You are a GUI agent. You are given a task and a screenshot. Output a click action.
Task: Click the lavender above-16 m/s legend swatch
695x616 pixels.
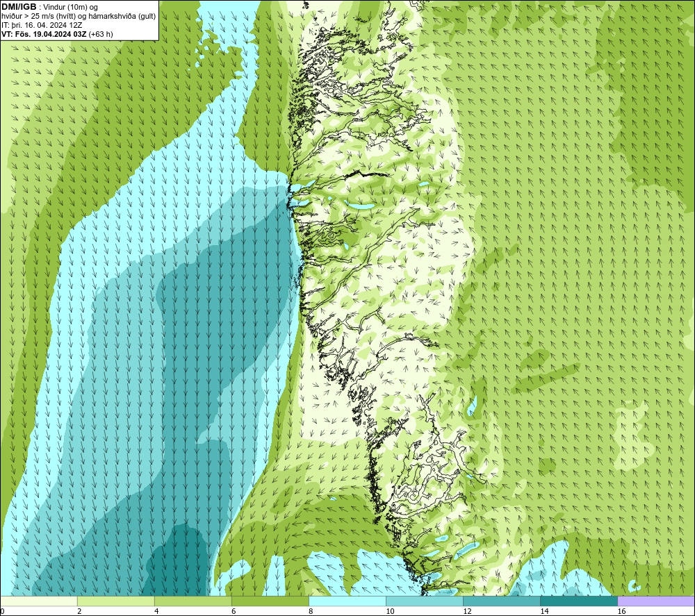tap(656, 601)
